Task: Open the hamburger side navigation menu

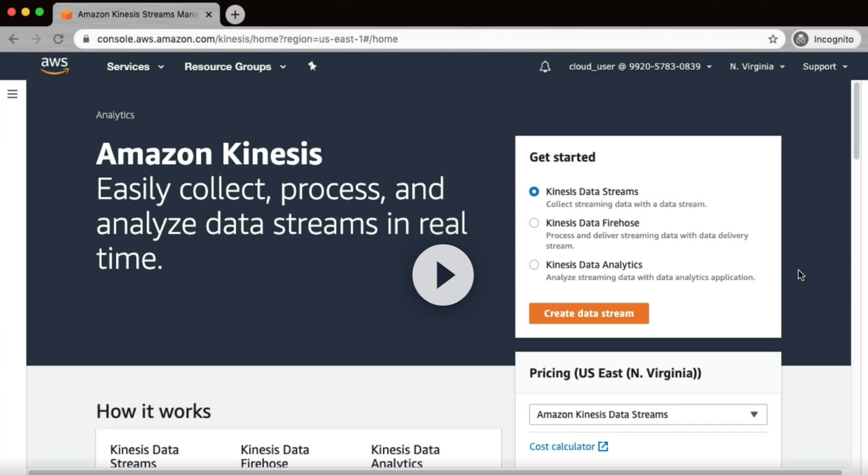Action: tap(12, 94)
